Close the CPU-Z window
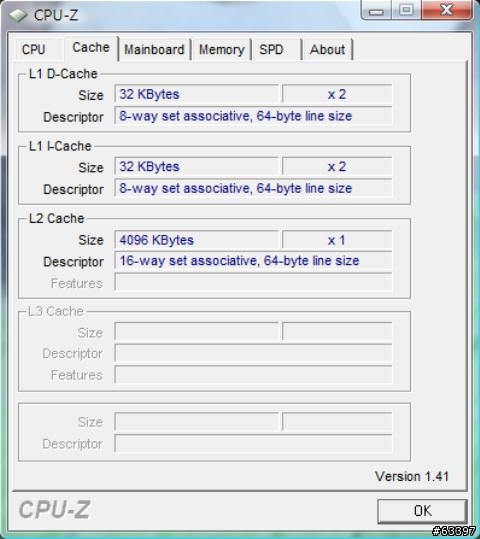480x539 pixels. coord(446,10)
